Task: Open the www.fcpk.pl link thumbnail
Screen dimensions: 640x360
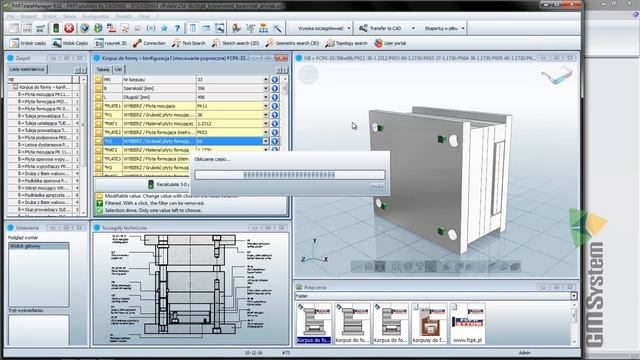Action: (467, 324)
